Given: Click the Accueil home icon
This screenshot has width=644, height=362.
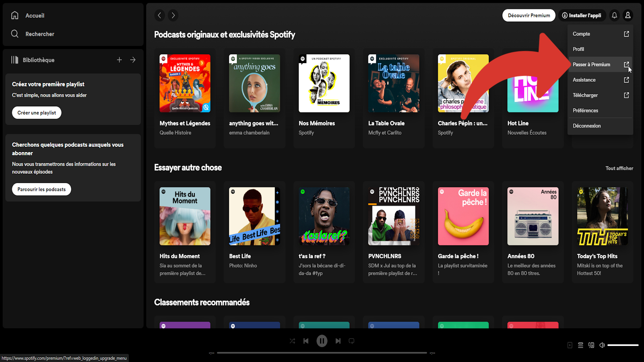Looking at the screenshot, I should click(x=15, y=15).
